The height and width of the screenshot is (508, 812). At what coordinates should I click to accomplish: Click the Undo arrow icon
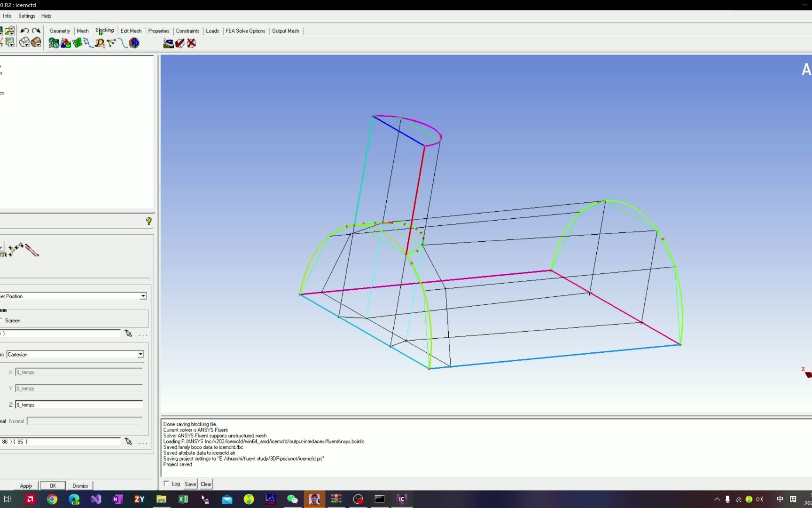(25, 31)
